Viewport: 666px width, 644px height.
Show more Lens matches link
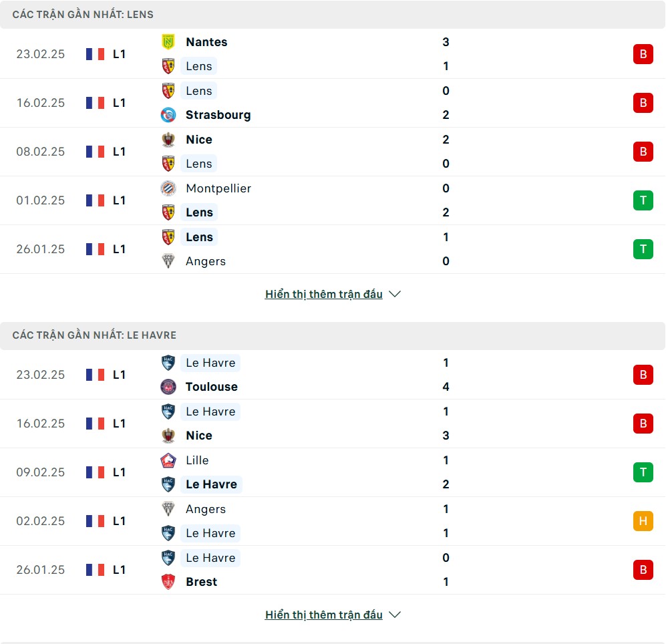pos(323,294)
